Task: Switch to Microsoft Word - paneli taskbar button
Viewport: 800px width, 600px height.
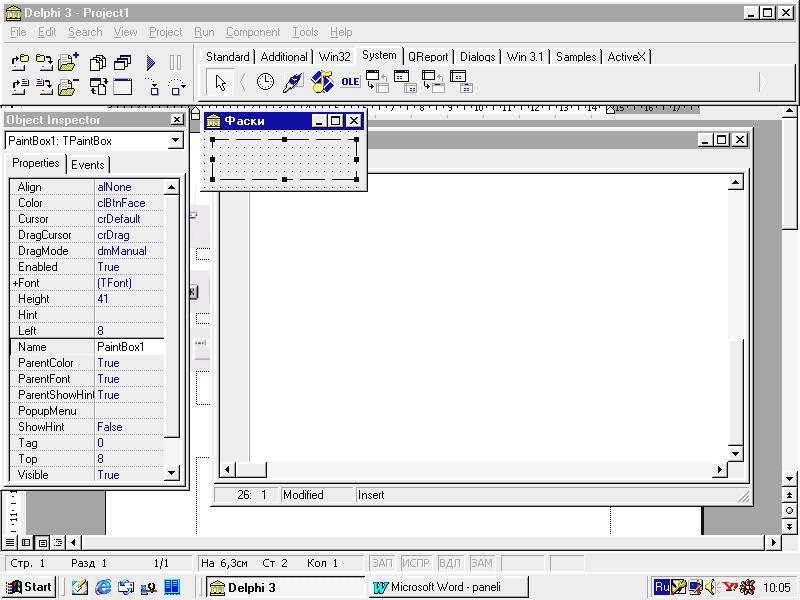Action: (447, 587)
